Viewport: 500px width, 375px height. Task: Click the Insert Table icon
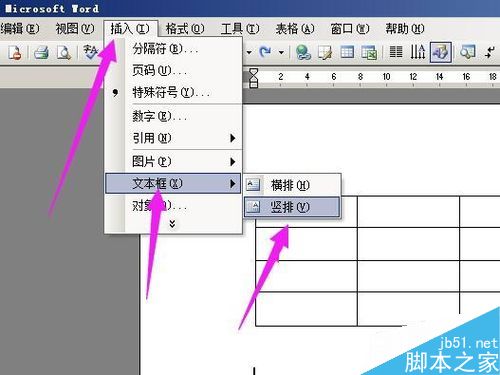347,52
